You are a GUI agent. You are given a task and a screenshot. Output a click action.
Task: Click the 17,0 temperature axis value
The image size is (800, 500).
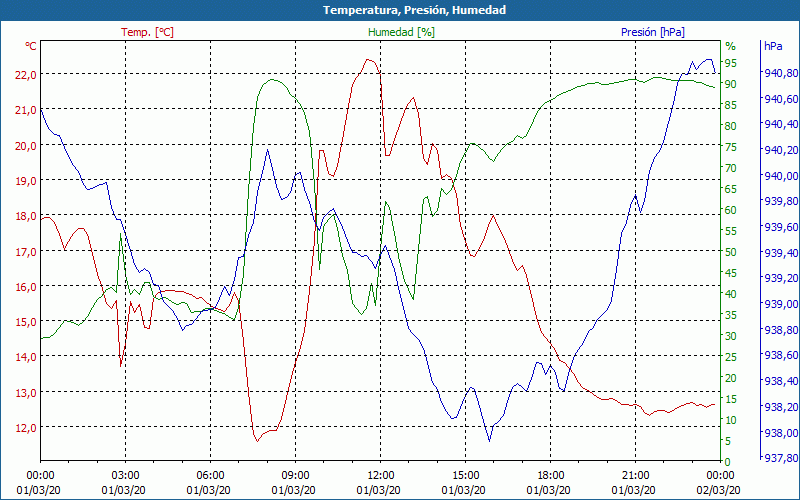(26, 252)
